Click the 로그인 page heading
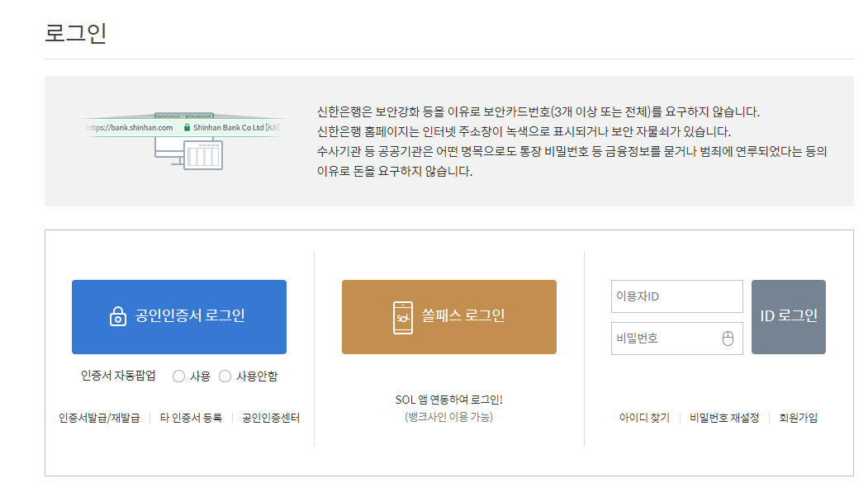 pyautogui.click(x=76, y=33)
